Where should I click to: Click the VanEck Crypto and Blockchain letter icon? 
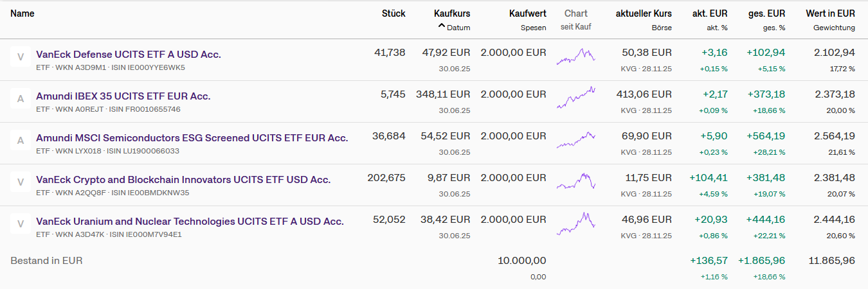click(x=21, y=182)
